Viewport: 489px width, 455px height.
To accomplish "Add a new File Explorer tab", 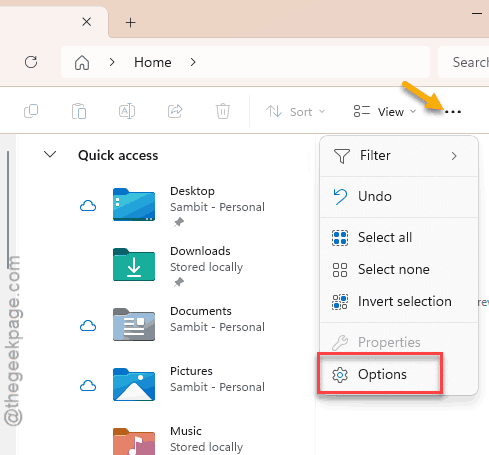I will (x=130, y=23).
